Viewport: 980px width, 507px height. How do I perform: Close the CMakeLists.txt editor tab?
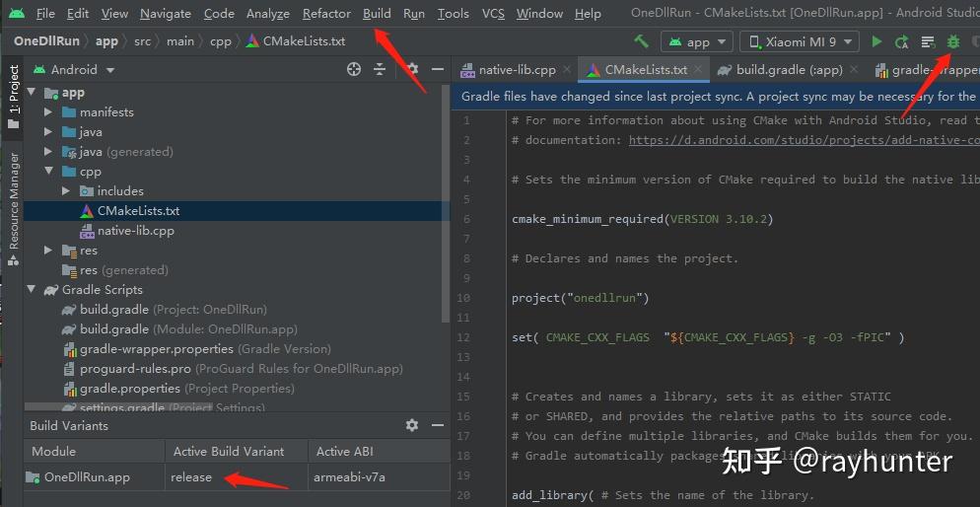698,70
